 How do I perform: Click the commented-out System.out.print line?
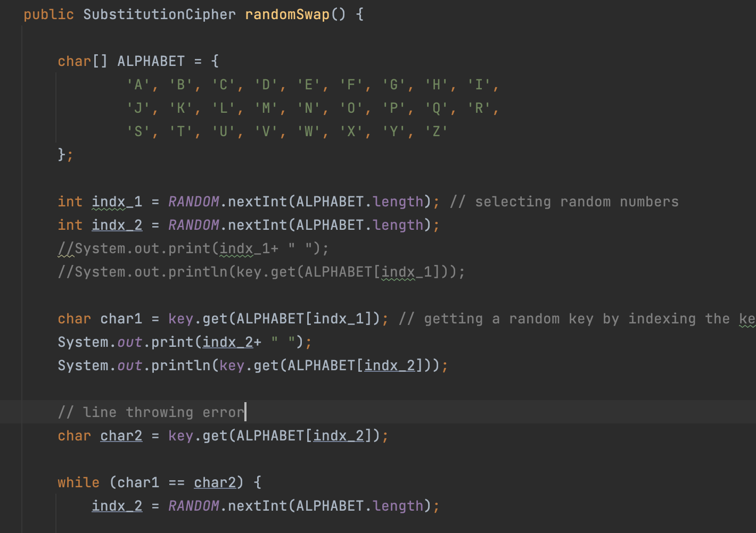[193, 248]
